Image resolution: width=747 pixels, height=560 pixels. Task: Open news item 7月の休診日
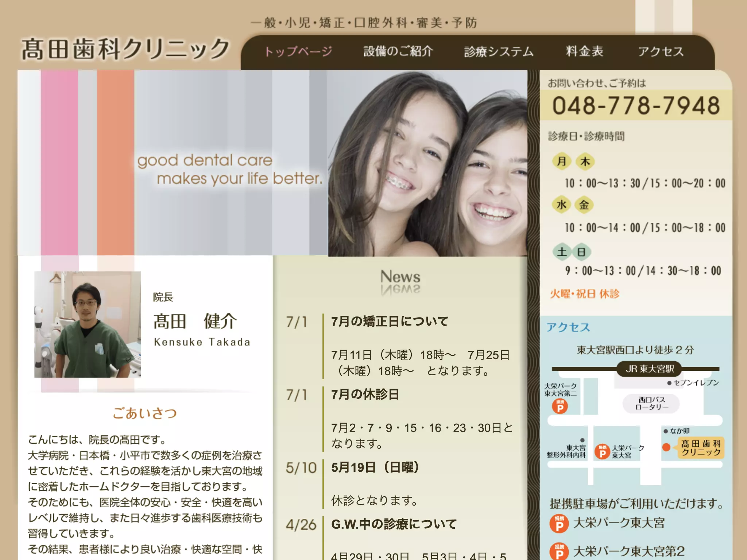click(x=365, y=394)
